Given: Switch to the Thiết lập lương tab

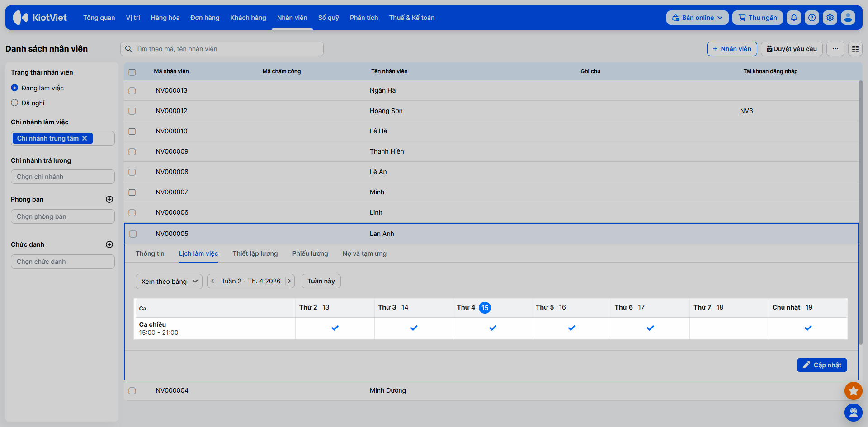Looking at the screenshot, I should (255, 253).
